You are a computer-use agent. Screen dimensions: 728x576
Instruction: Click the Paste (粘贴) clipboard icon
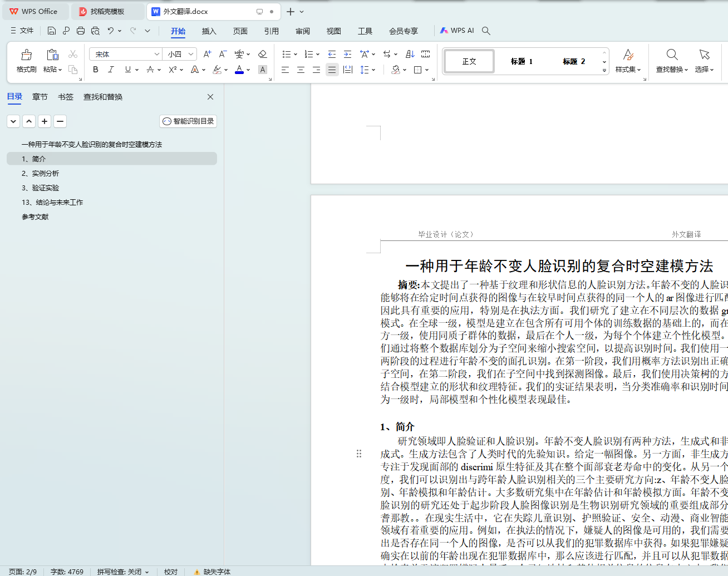pyautogui.click(x=52, y=55)
